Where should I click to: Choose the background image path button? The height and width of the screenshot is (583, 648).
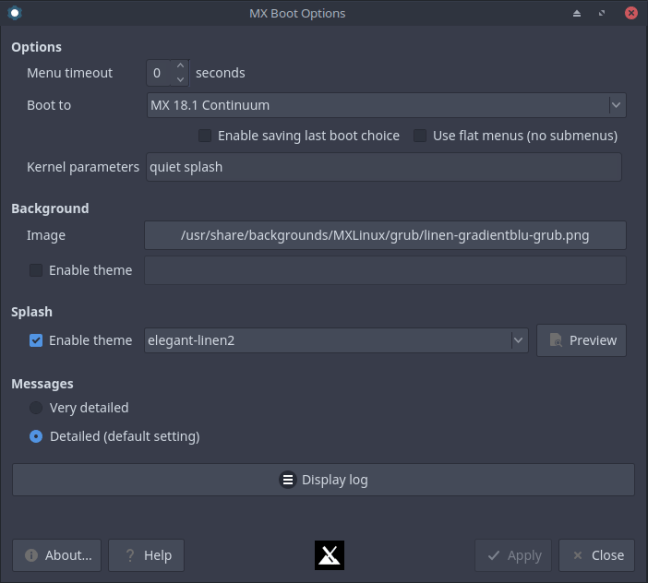tap(385, 236)
